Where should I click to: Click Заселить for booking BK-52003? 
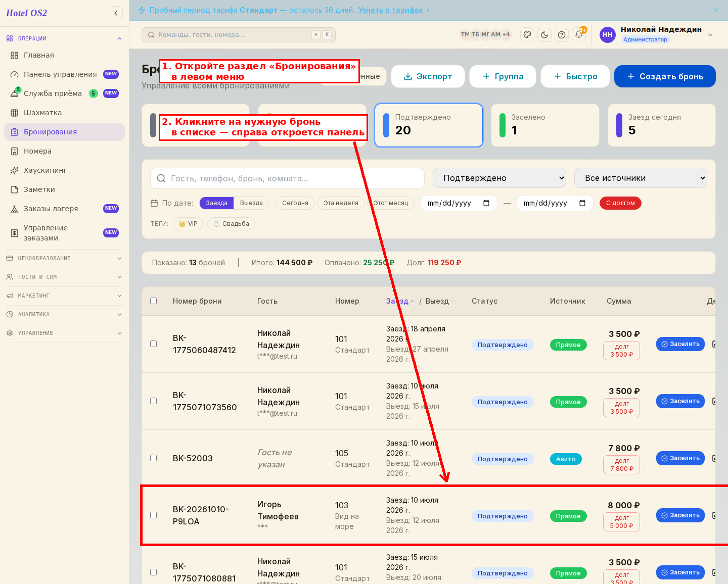pyautogui.click(x=680, y=458)
